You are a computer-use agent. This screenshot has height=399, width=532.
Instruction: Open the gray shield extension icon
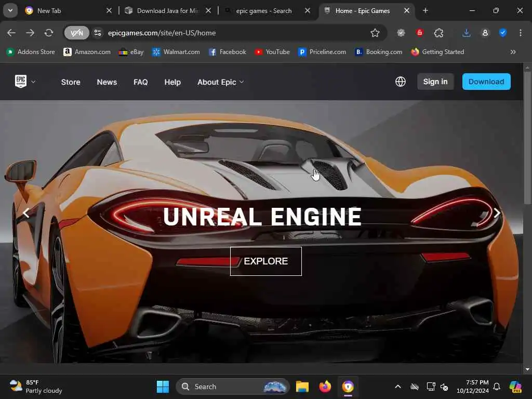point(401,33)
